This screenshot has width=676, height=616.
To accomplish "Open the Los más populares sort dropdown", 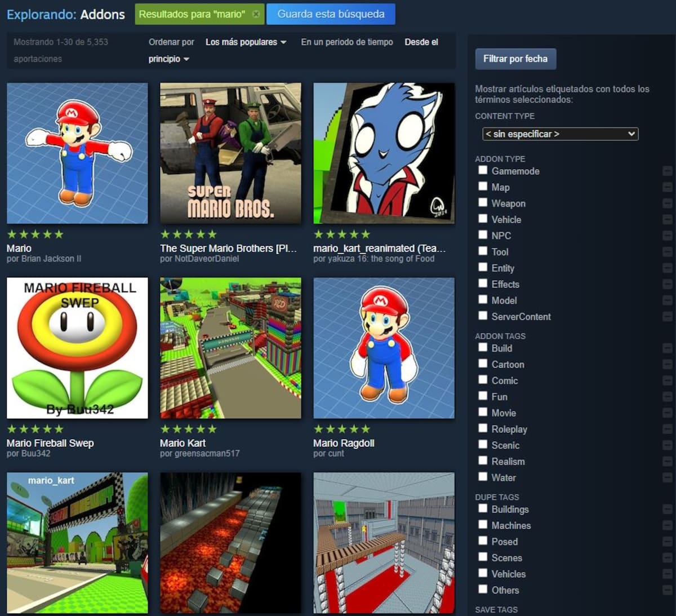I will pyautogui.click(x=246, y=42).
